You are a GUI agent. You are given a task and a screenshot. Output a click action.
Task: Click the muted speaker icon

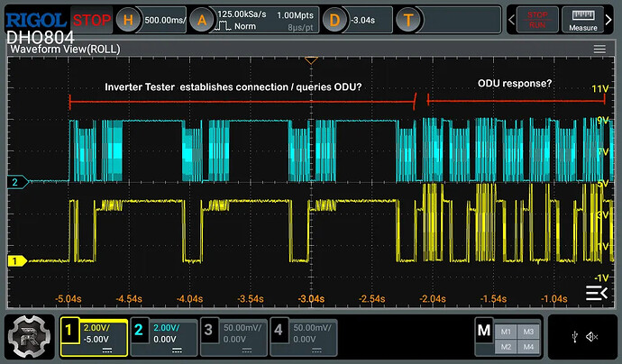(591, 337)
